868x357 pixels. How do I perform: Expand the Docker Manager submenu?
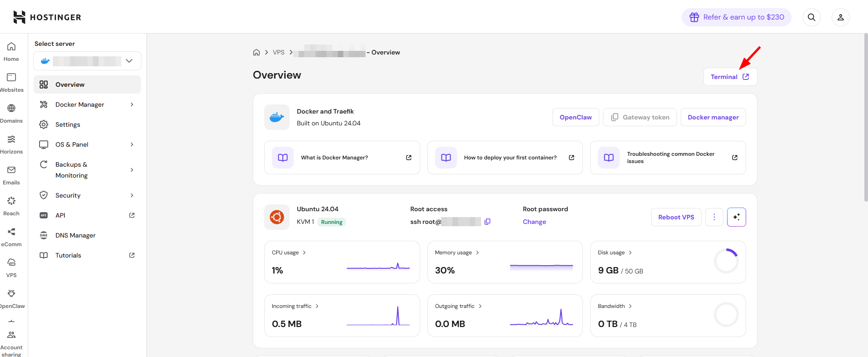pos(132,104)
